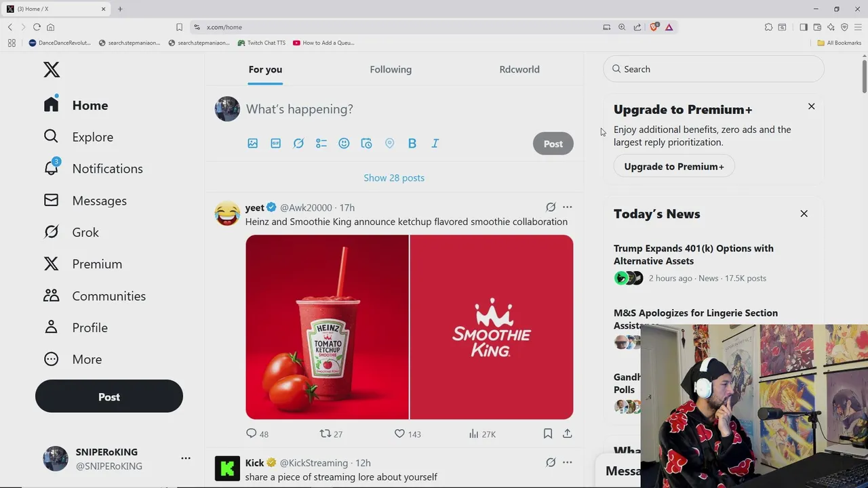The width and height of the screenshot is (868, 488).
Task: Open more options on Kick's post
Action: [568, 462]
